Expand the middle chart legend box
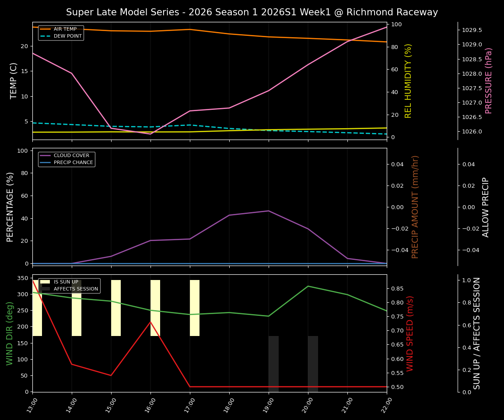 click(x=66, y=159)
